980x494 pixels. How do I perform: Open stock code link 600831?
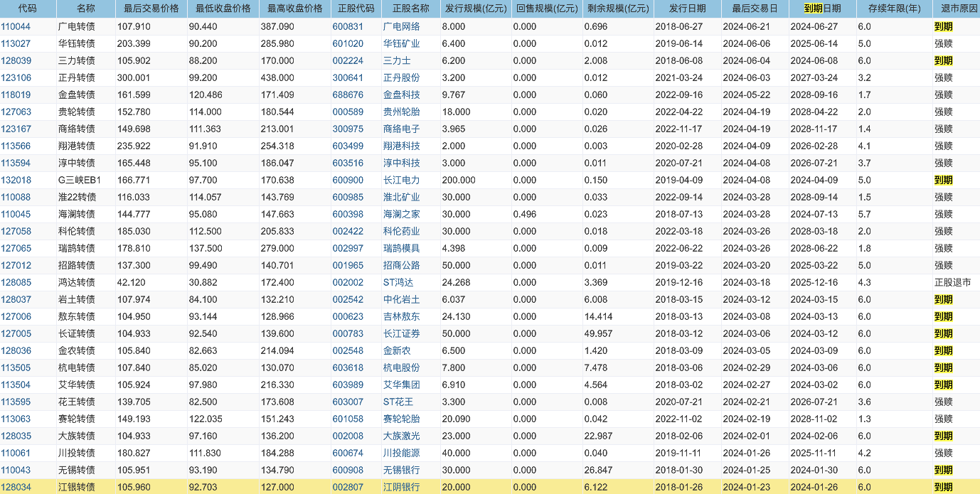348,26
